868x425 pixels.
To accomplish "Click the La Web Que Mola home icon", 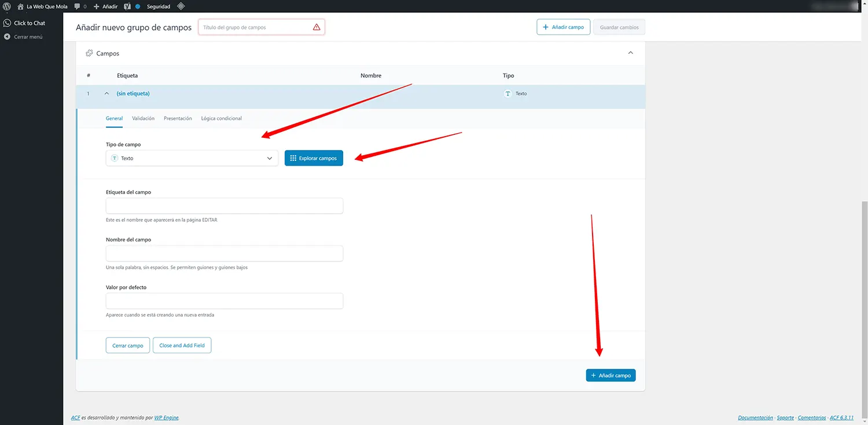I will 21,6.
